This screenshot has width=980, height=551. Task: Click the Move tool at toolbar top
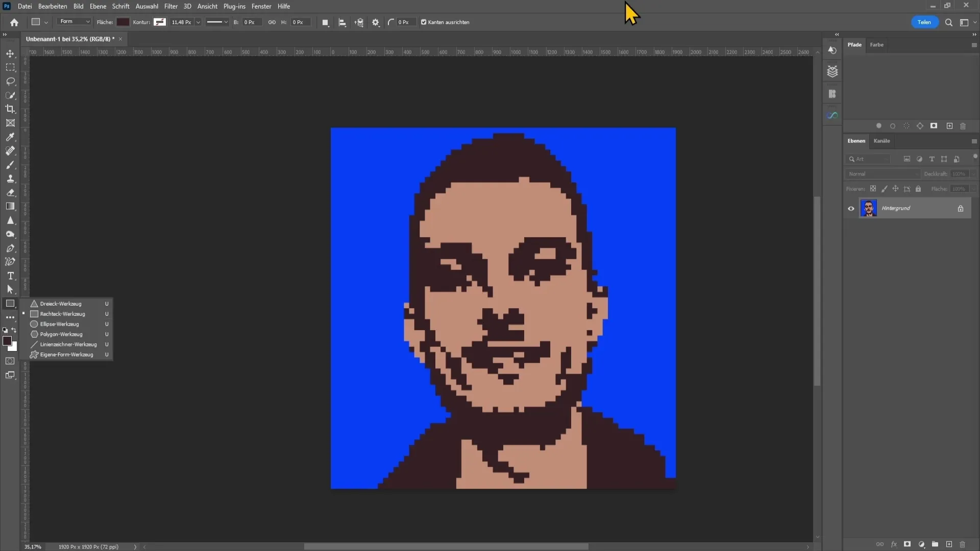point(10,54)
